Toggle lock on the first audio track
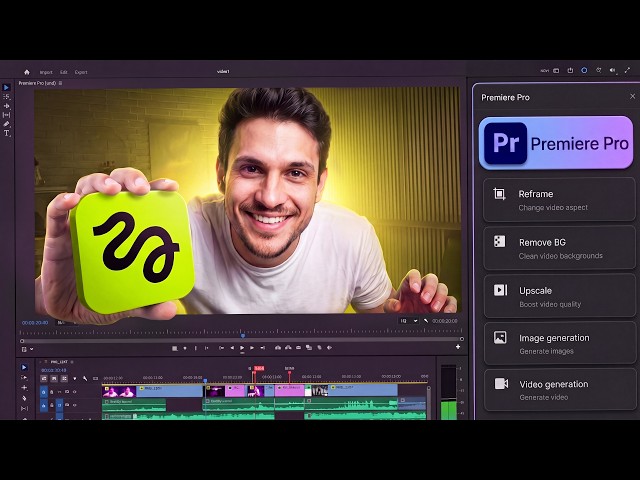 point(51,406)
